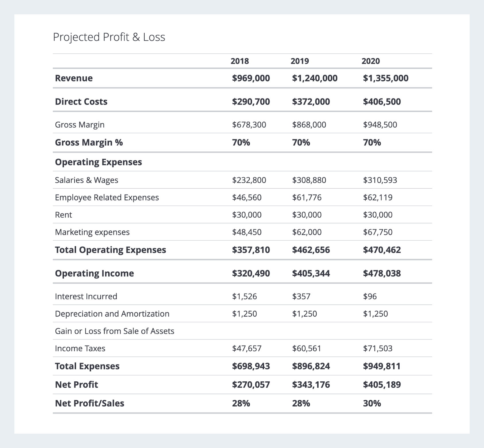Select the Marketing expenses row label
Viewport: 484px width, 448px height.
click(x=92, y=232)
